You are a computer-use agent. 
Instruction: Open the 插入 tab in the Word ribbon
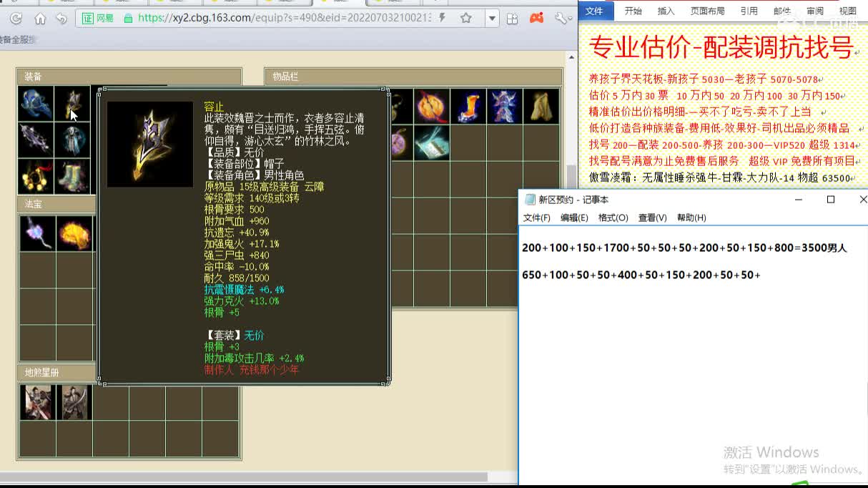pyautogui.click(x=666, y=11)
